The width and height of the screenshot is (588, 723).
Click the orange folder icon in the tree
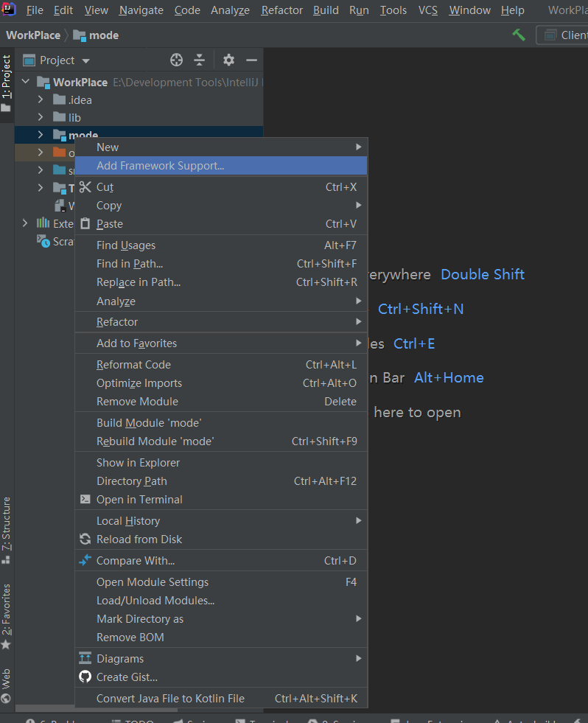[59, 152]
